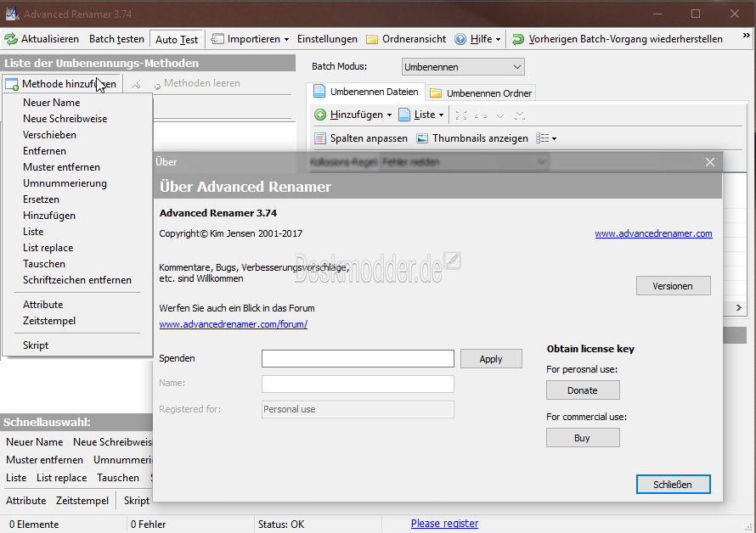
Task: Click the move-down arrow icon
Action: point(500,115)
